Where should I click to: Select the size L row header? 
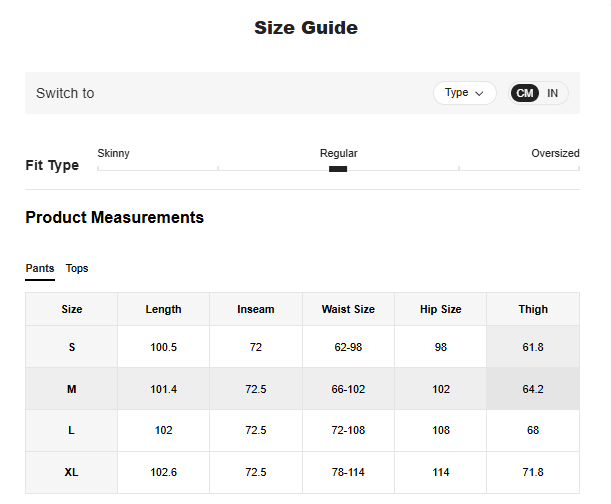pyautogui.click(x=72, y=430)
